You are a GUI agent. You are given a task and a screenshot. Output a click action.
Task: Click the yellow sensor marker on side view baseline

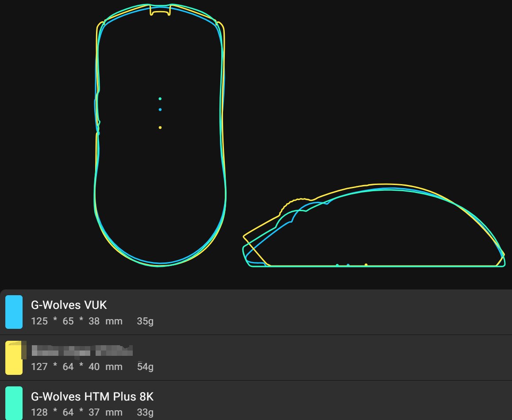[x=366, y=265]
